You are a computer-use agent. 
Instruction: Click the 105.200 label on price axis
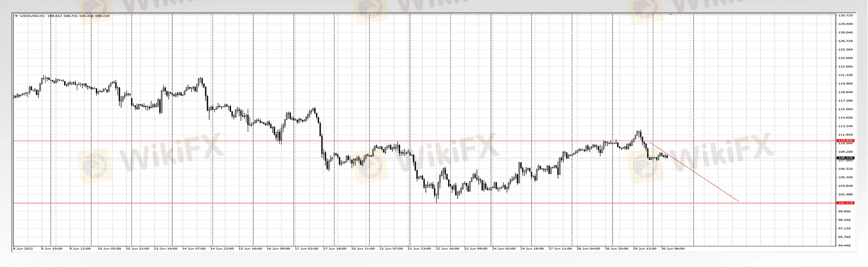(845, 177)
